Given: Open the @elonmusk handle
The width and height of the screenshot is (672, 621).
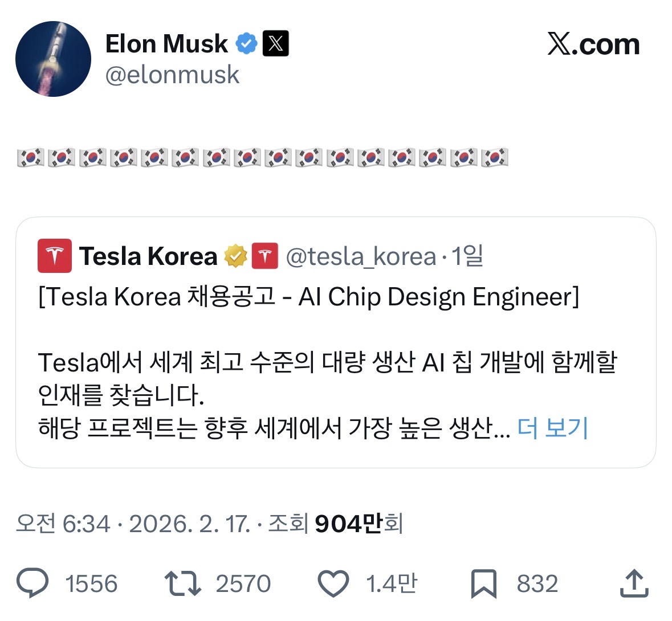Looking at the screenshot, I should point(172,75).
